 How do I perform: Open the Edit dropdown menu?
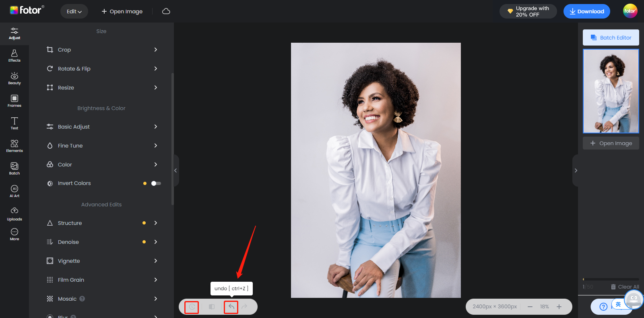coord(74,11)
